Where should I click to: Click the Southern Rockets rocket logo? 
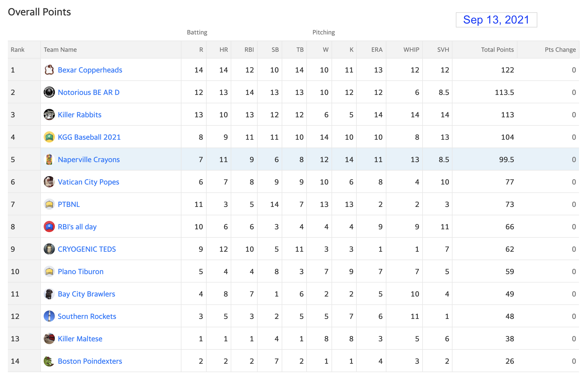click(x=49, y=316)
